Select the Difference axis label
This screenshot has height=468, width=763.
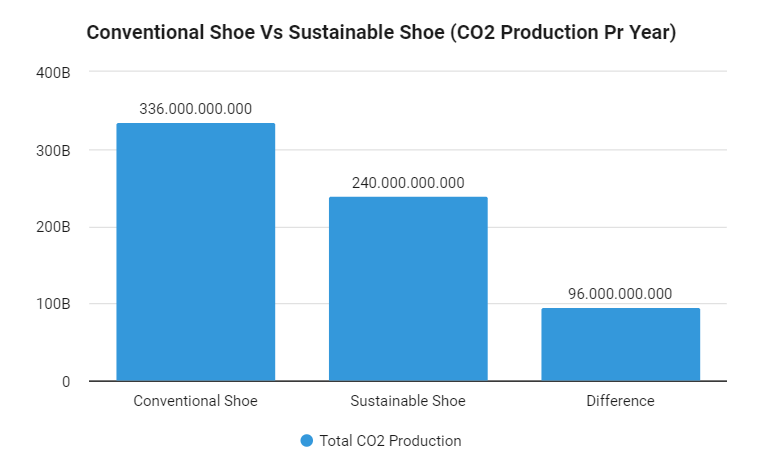point(620,401)
